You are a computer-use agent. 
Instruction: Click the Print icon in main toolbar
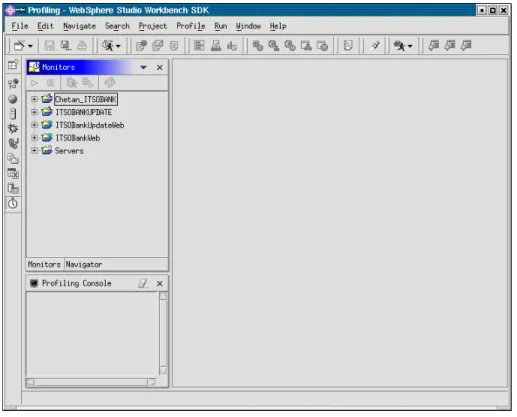click(82, 46)
